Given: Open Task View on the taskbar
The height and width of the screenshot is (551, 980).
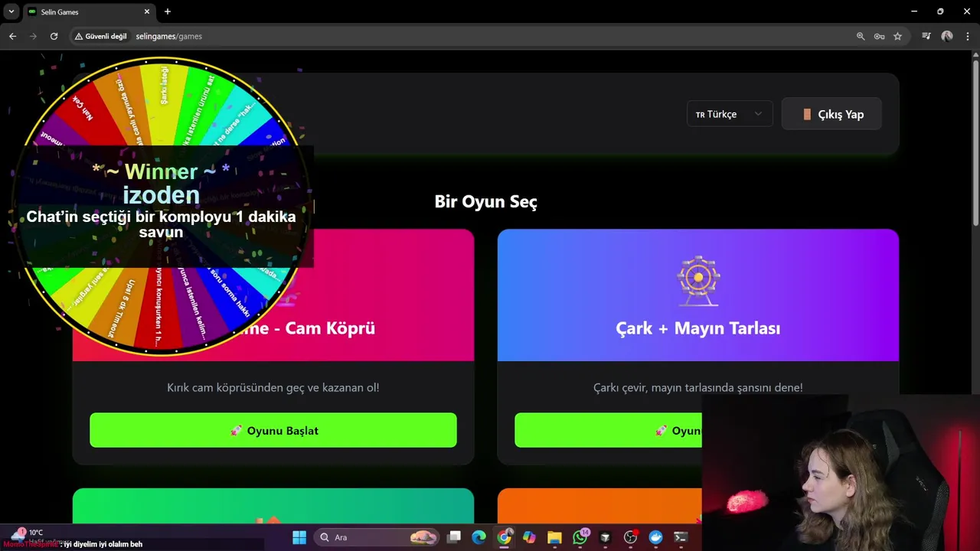Looking at the screenshot, I should pos(454,537).
